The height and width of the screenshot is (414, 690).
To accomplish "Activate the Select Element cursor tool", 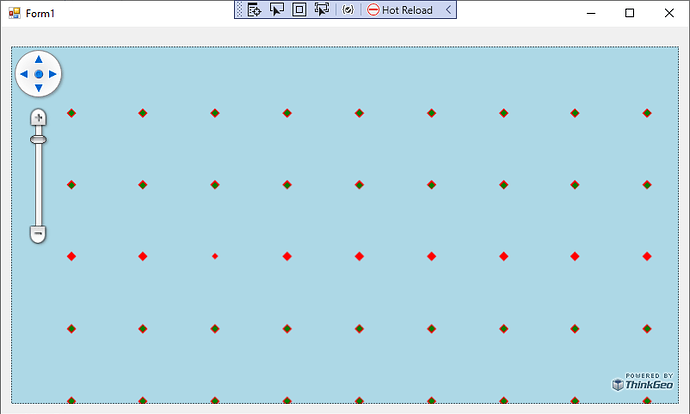I will tap(277, 10).
